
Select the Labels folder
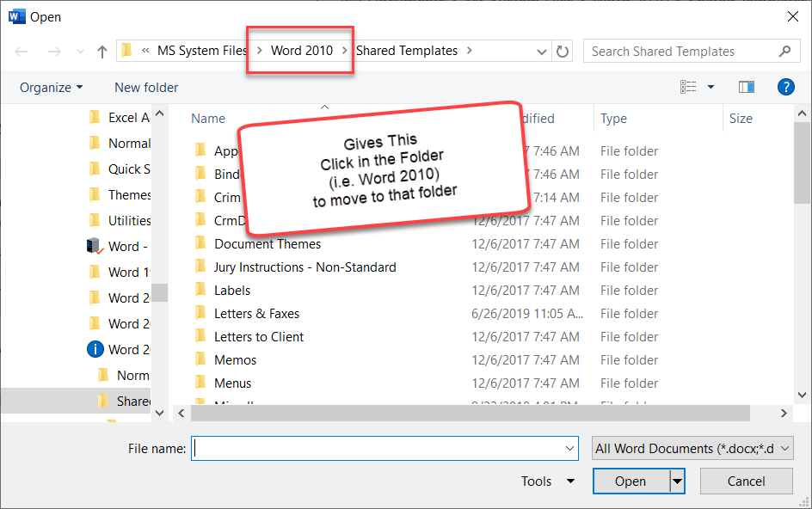(232, 291)
